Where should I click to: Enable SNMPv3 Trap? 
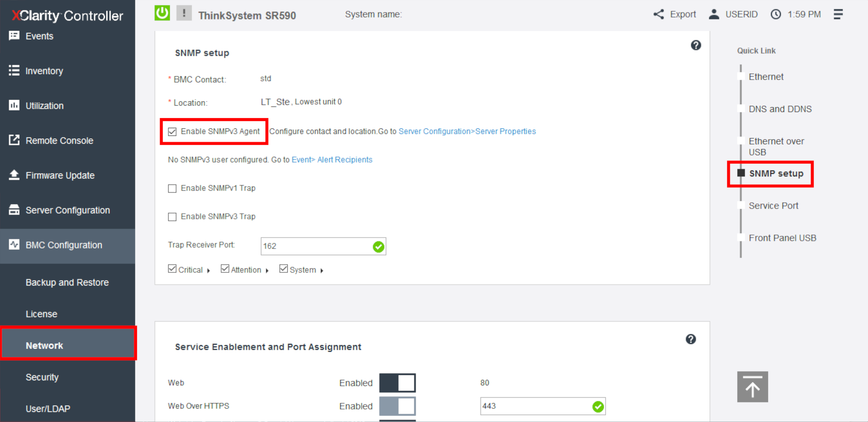(172, 217)
